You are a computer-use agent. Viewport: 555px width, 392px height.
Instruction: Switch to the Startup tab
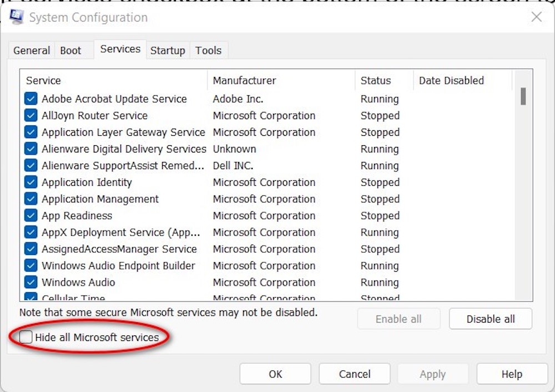click(x=168, y=50)
